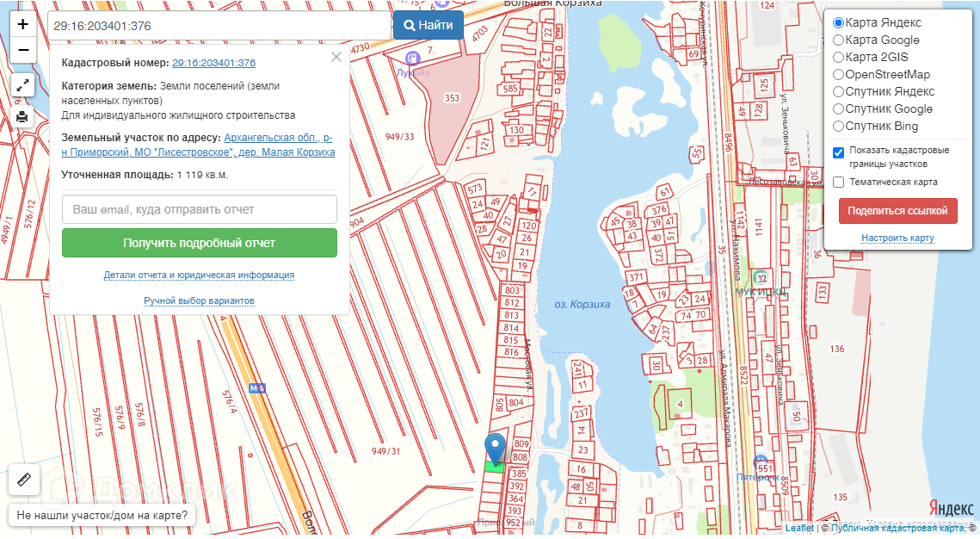
Task: Click parcel label 949/31
Action: click(385, 451)
